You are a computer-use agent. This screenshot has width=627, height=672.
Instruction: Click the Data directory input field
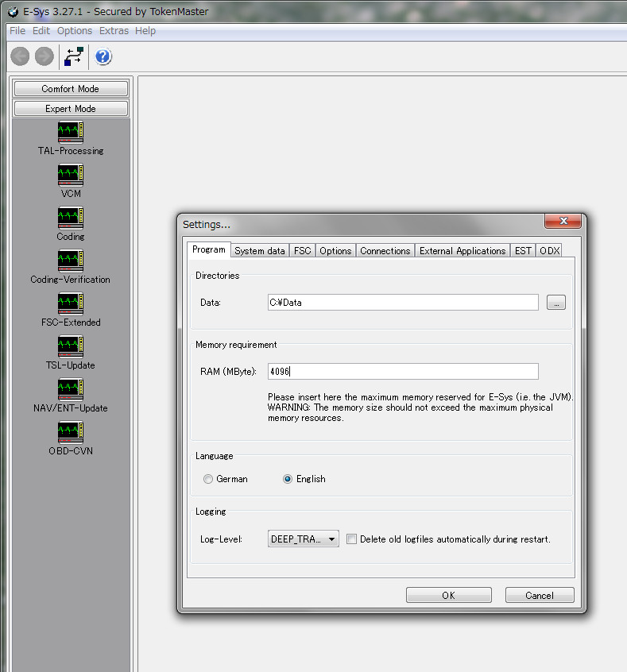[403, 303]
